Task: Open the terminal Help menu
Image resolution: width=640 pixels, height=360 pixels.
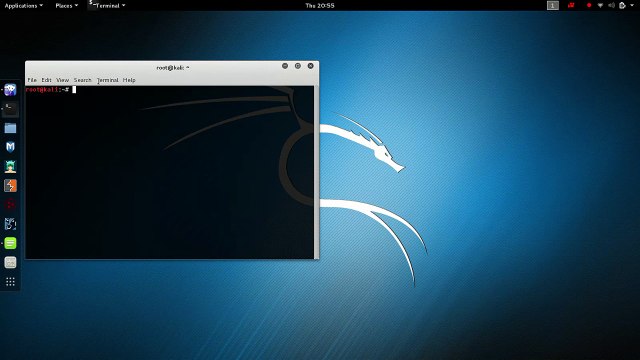Action: [129, 80]
